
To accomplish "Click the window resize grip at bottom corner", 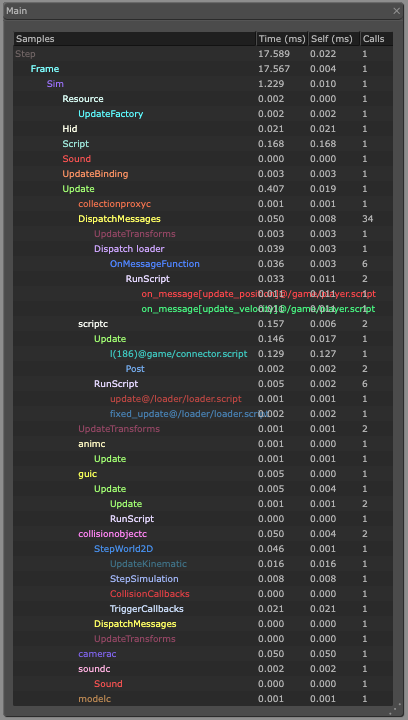I will [397, 710].
